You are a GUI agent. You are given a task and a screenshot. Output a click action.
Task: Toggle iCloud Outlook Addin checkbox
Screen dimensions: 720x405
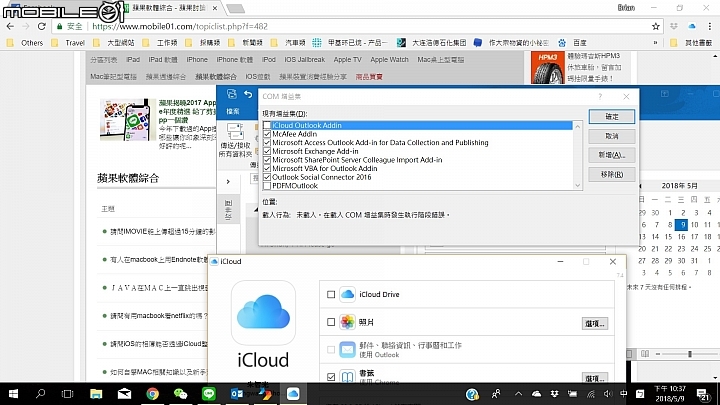tap(267, 125)
